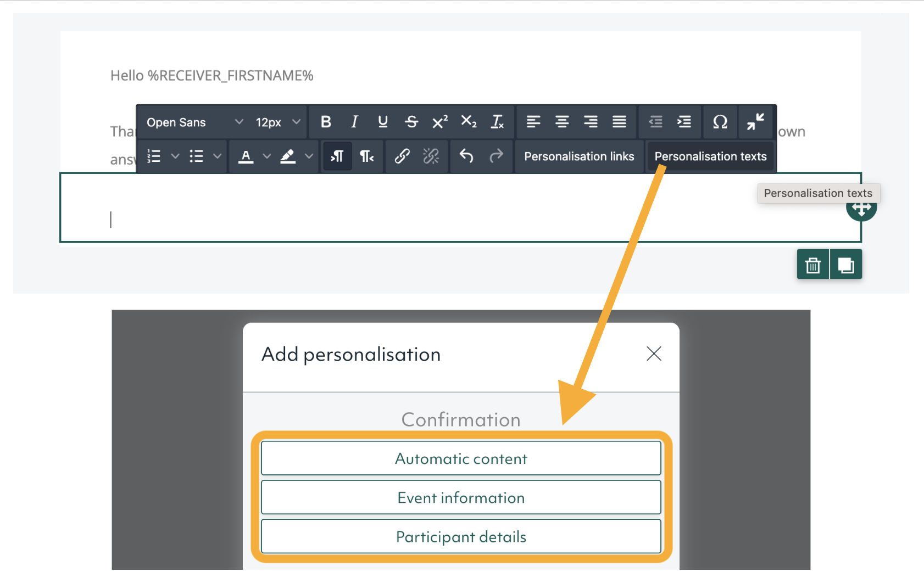Select the insert link icon
Viewport: 924px width, 583px height.
402,156
